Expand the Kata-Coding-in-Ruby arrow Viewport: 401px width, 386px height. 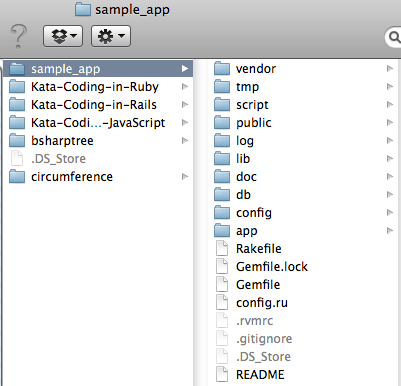[x=185, y=87]
